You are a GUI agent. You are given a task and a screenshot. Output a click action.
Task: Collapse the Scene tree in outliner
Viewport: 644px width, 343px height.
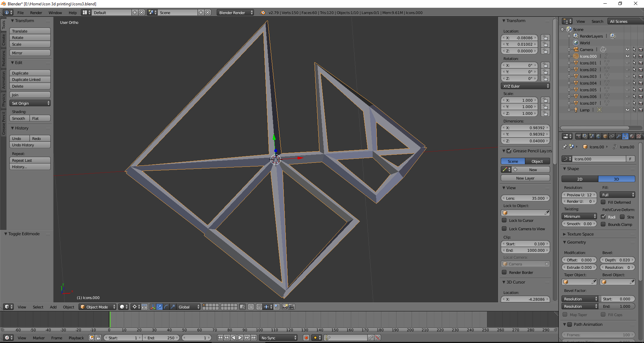pyautogui.click(x=562, y=29)
